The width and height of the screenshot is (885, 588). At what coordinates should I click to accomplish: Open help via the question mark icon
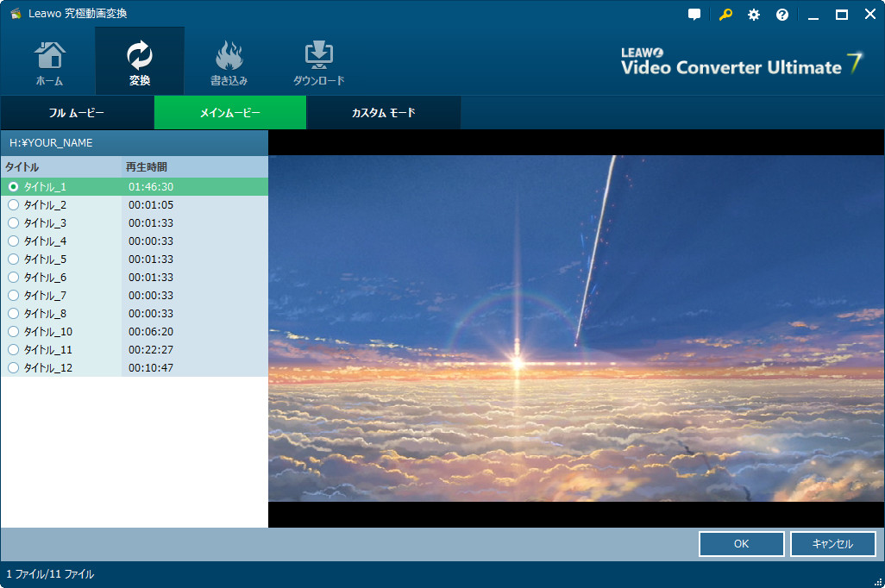pyautogui.click(x=782, y=15)
